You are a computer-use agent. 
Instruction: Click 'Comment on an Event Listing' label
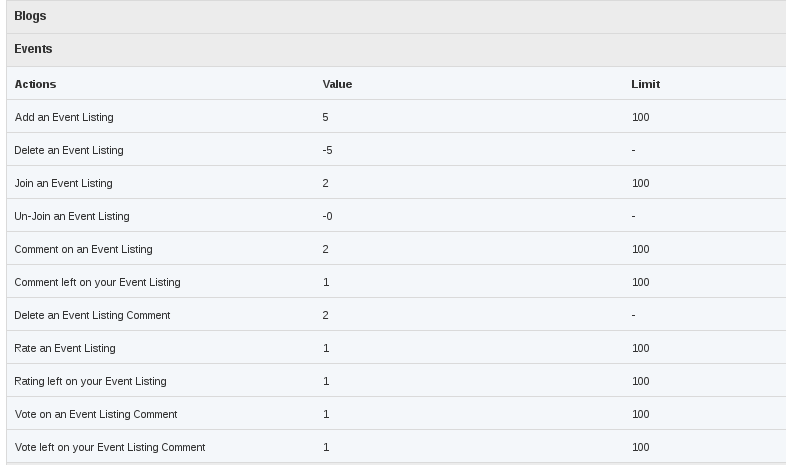click(x=83, y=249)
